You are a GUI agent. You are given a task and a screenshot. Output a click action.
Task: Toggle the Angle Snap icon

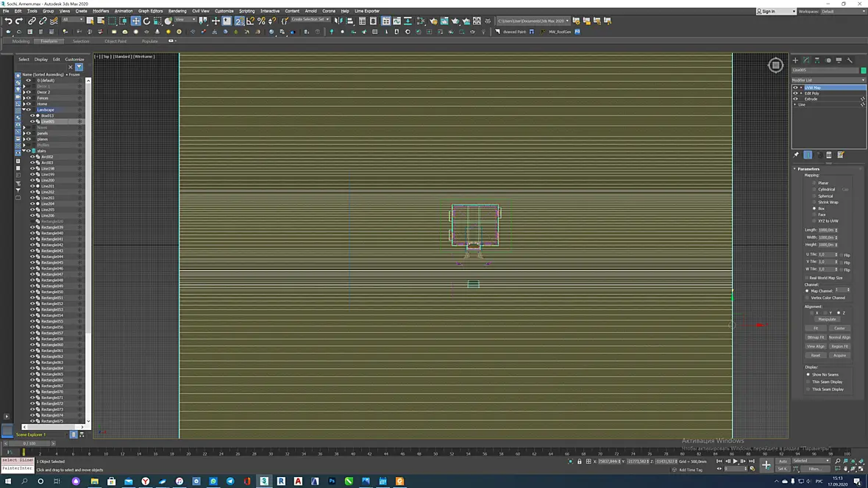[x=250, y=21]
